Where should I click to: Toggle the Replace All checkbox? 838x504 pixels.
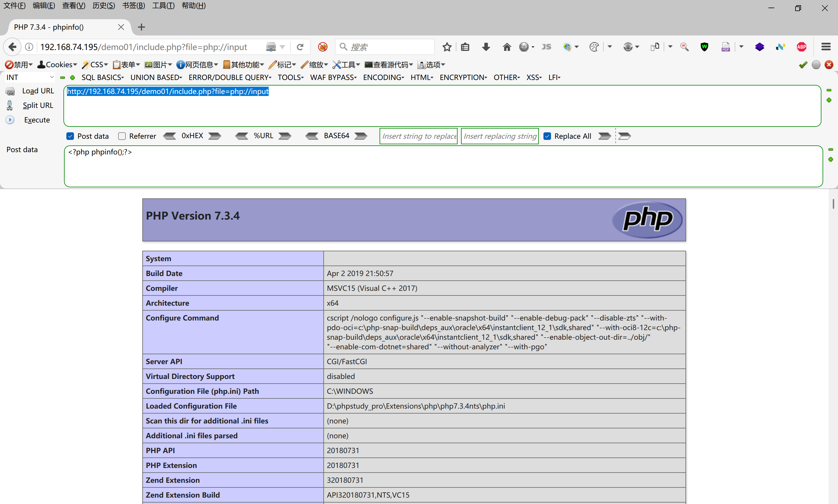click(547, 136)
